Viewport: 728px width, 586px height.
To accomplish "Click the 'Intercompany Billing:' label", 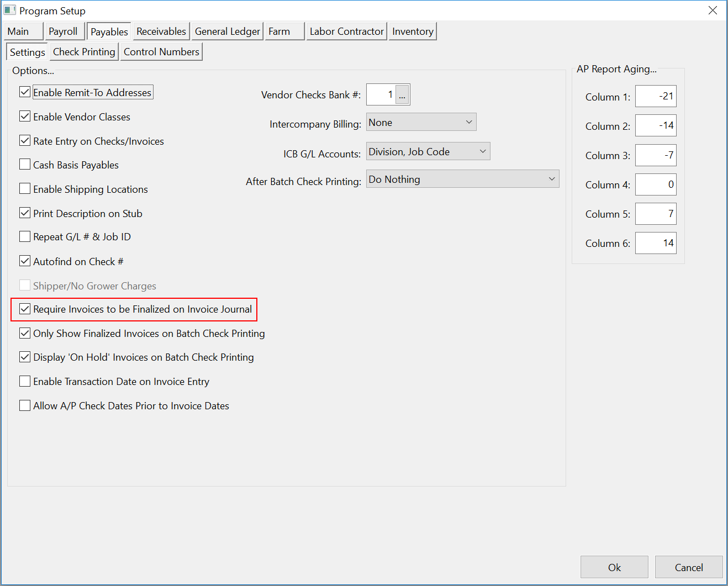I will 315,124.
